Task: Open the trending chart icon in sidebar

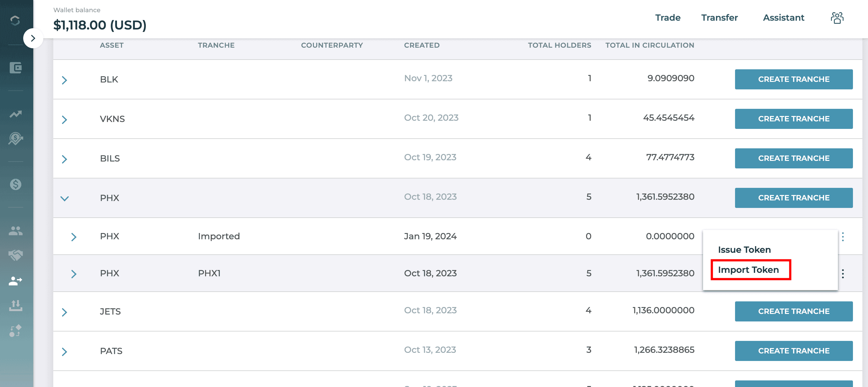Action: click(x=15, y=114)
